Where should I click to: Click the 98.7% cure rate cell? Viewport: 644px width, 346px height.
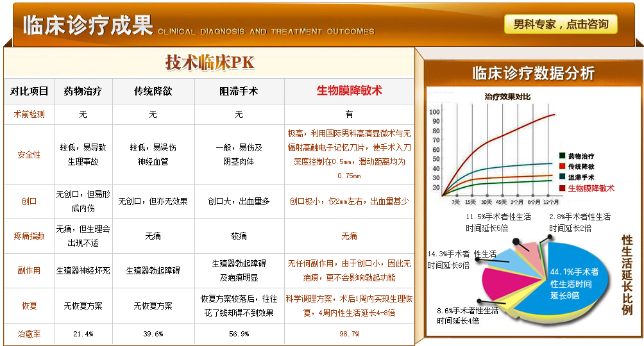click(349, 334)
